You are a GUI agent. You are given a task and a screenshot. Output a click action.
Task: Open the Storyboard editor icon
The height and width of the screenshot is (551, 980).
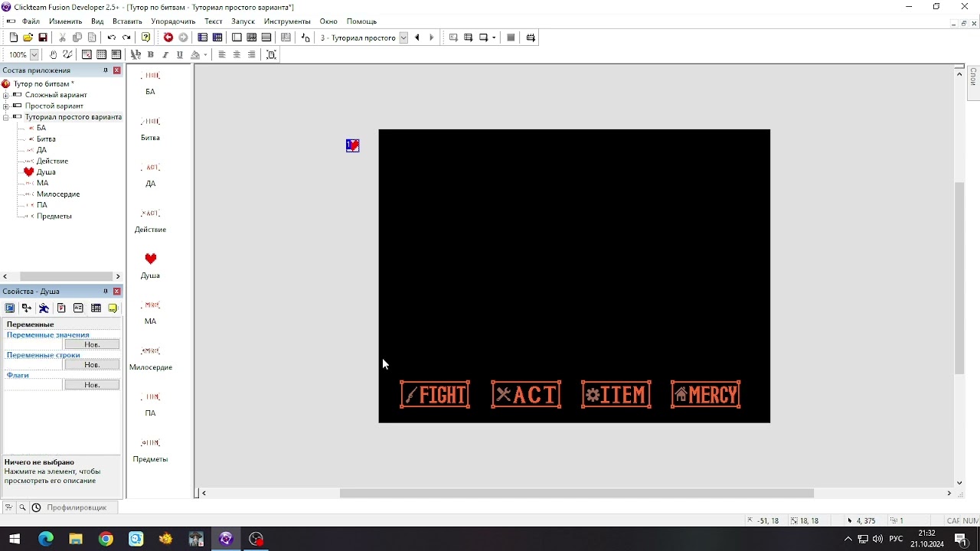(x=203, y=37)
